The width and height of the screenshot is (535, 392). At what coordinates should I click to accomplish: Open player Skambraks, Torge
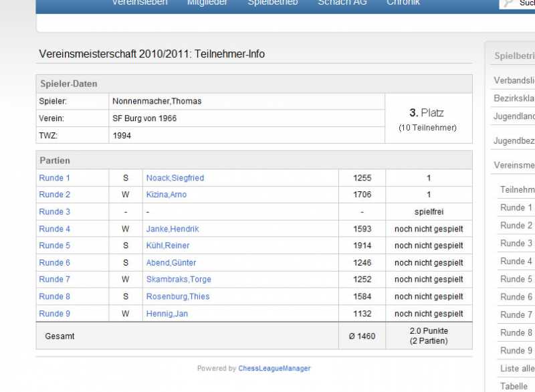coord(178,280)
